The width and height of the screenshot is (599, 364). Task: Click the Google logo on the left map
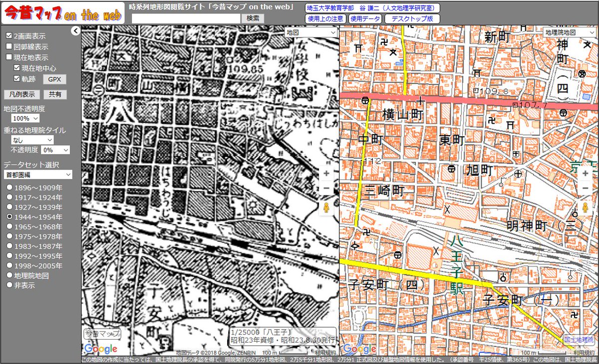(100, 349)
